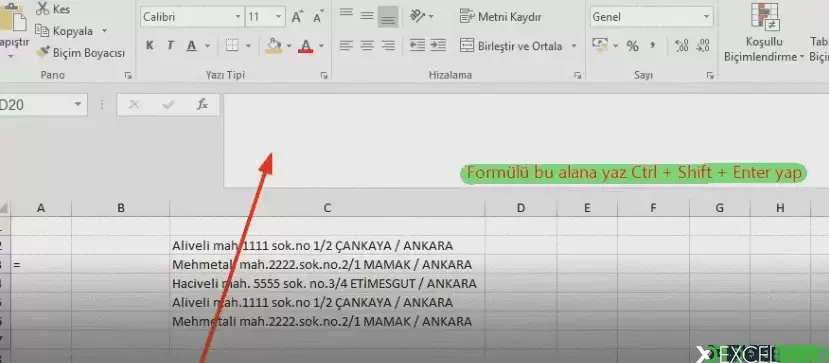Screen dimensions: 829x363
Task: Open the font color palette dropdown arrow
Action: pos(321,46)
